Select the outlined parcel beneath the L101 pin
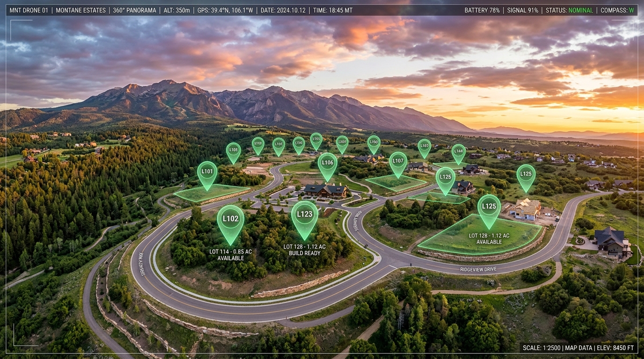Image resolution: width=644 pixels, height=359 pixels. click(211, 193)
